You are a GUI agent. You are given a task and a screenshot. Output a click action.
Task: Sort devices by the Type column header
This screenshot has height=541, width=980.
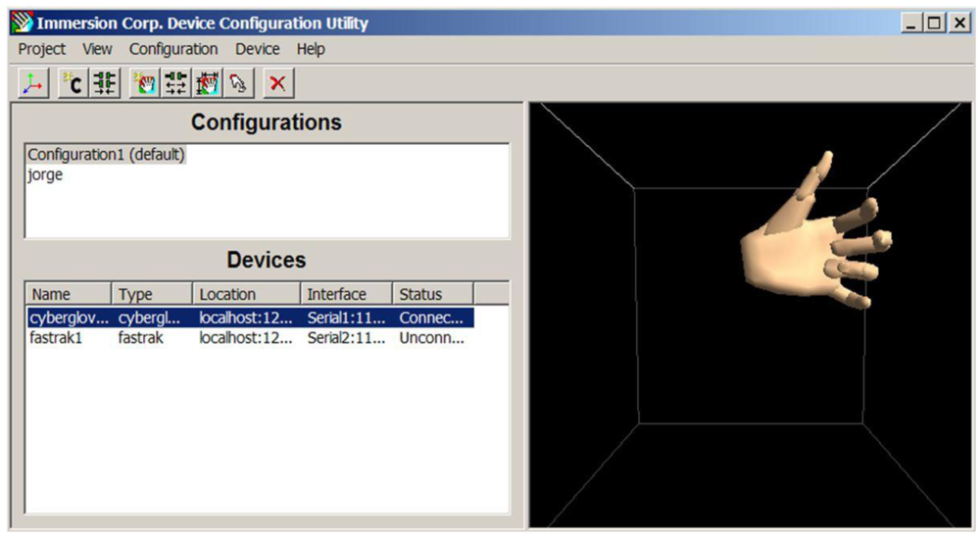point(152,294)
